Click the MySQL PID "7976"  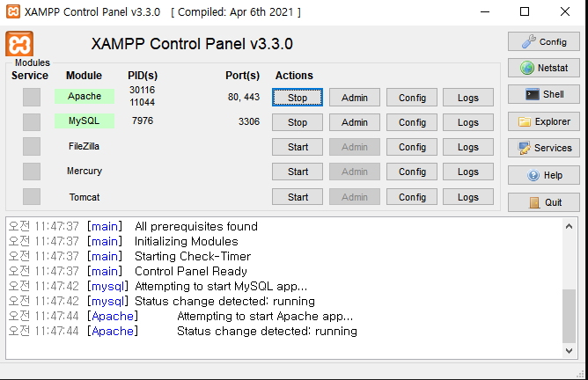coord(143,121)
